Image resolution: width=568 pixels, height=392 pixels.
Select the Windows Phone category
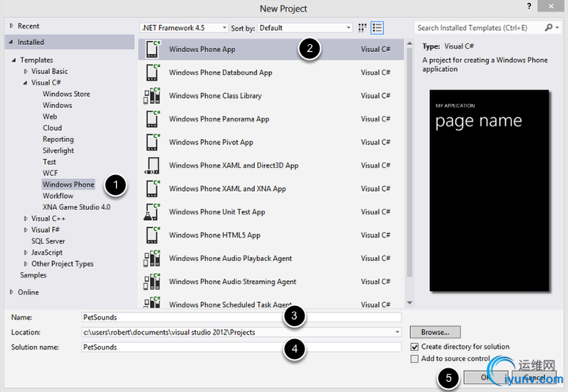point(69,185)
